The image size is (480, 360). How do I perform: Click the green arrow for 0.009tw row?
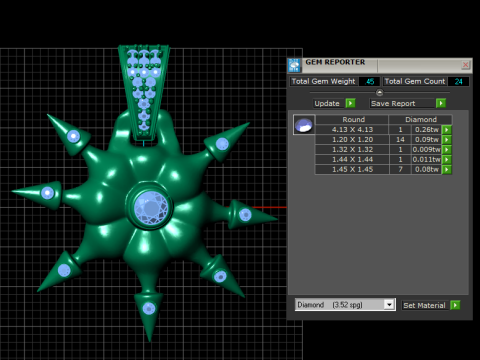point(447,150)
